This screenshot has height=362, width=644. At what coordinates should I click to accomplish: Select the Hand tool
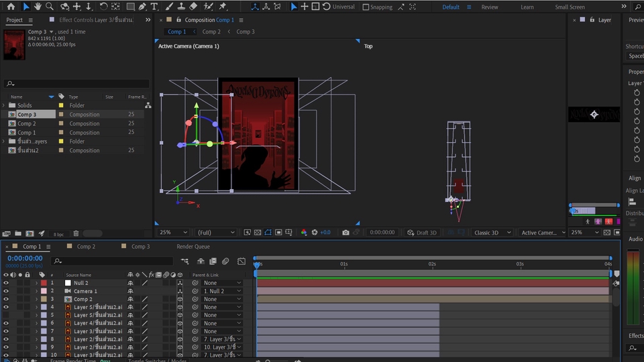(38, 7)
